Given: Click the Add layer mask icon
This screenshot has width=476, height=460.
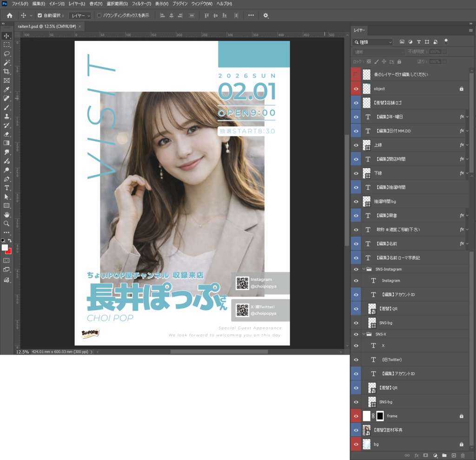Looking at the screenshot, I should click(x=426, y=455).
